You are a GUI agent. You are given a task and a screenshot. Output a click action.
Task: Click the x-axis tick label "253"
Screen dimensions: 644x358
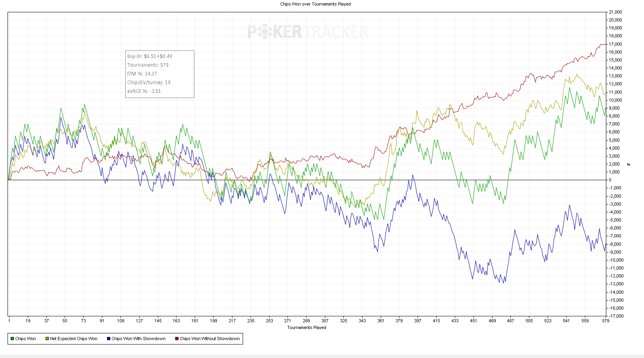(x=269, y=321)
